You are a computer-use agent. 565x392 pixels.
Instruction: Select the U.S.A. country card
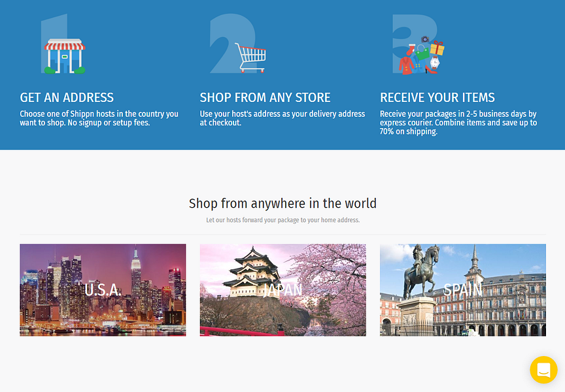coord(103,290)
